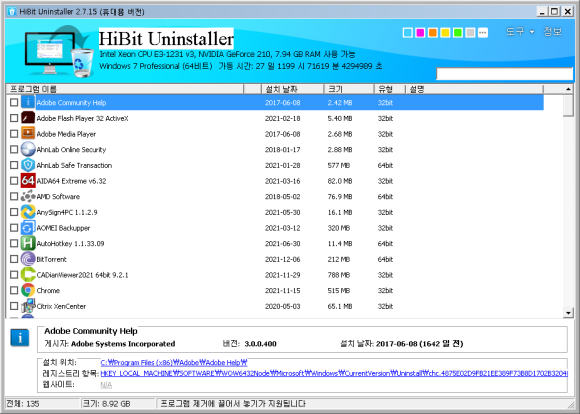Screen dimensions: 580x414
Task: Click the Citrix XenCenter icon
Action: coord(28,306)
